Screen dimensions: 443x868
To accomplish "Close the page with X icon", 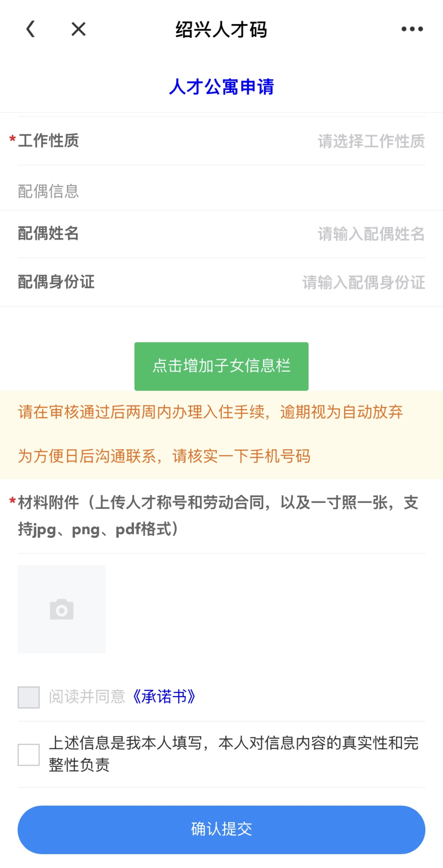I will pos(78,29).
